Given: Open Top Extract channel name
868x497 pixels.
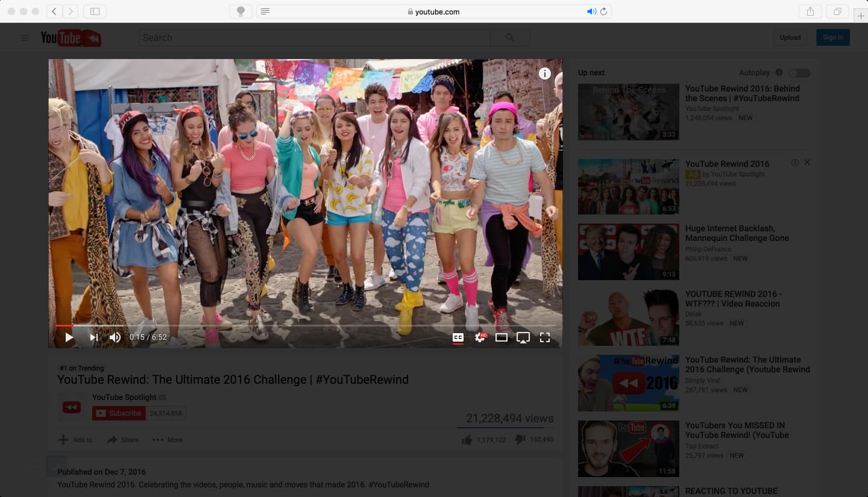Looking at the screenshot, I should (x=702, y=446).
